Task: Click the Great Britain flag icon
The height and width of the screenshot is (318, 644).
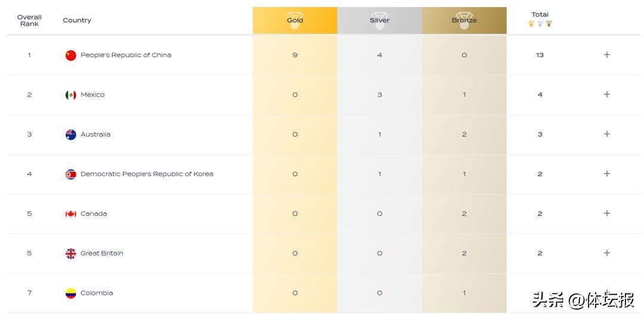Action: (71, 254)
